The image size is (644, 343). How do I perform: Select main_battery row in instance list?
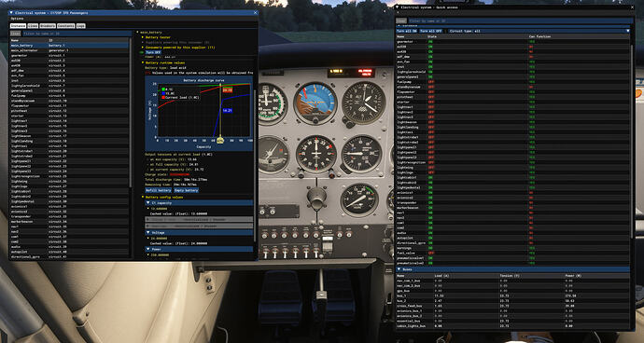(x=69, y=45)
